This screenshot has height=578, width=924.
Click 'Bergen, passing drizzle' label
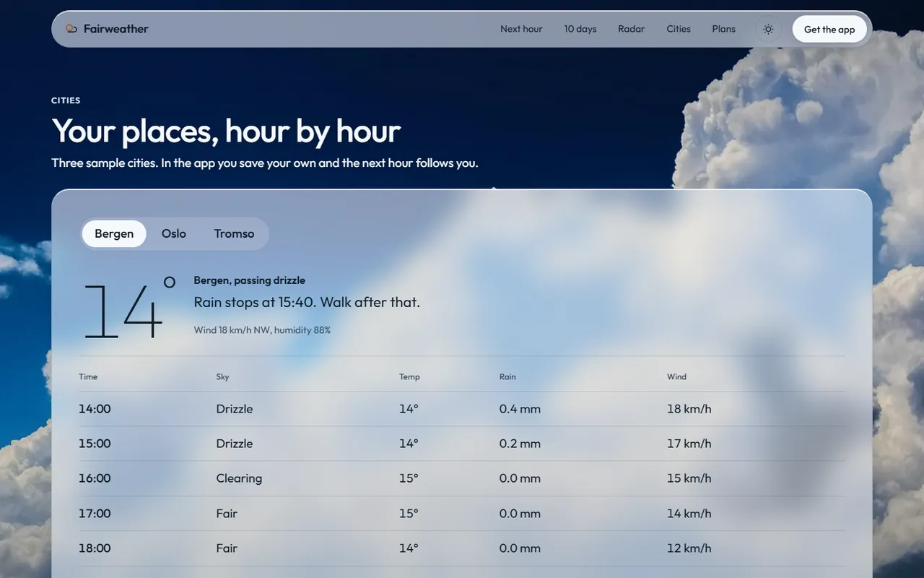[249, 280]
